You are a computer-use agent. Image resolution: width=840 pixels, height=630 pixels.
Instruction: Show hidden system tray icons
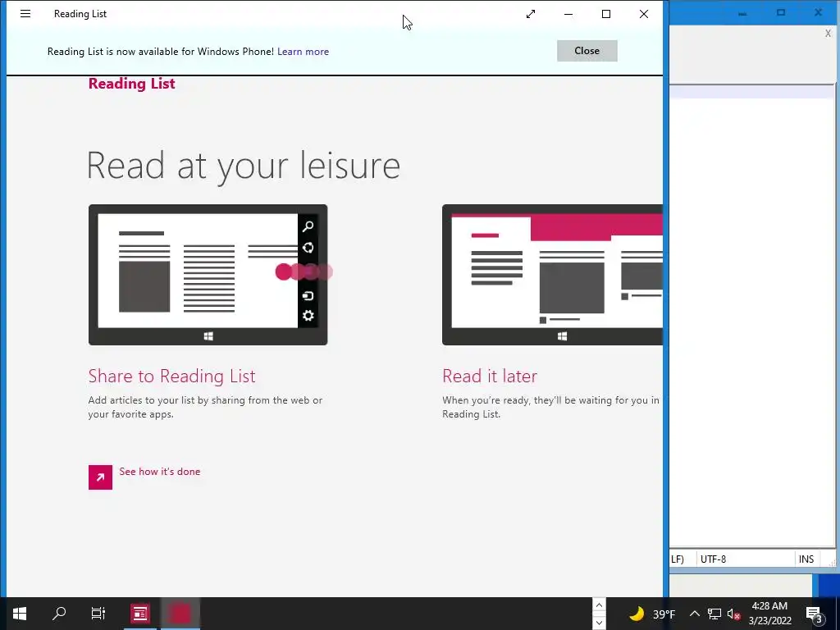694,614
